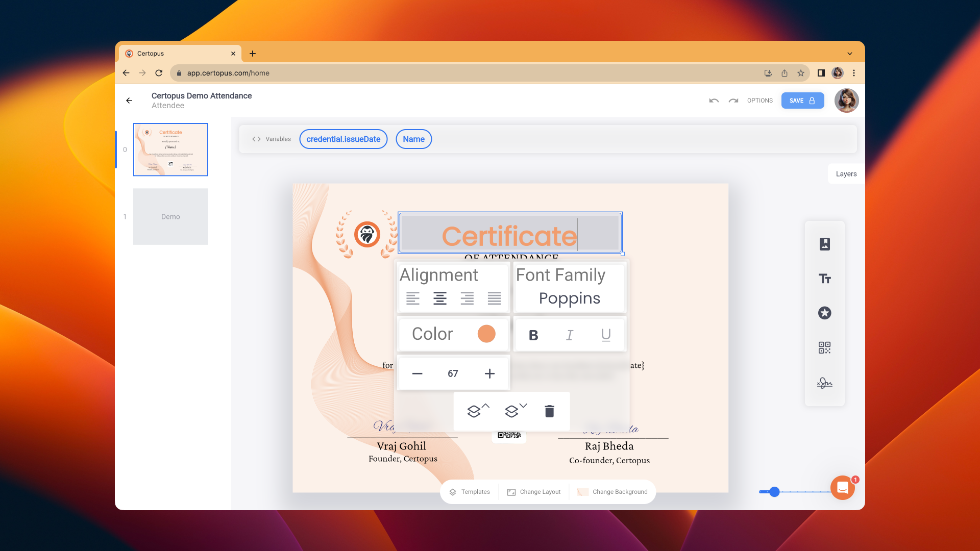This screenshot has width=980, height=551.
Task: Click the image element icon in right sidebar
Action: 824,244
